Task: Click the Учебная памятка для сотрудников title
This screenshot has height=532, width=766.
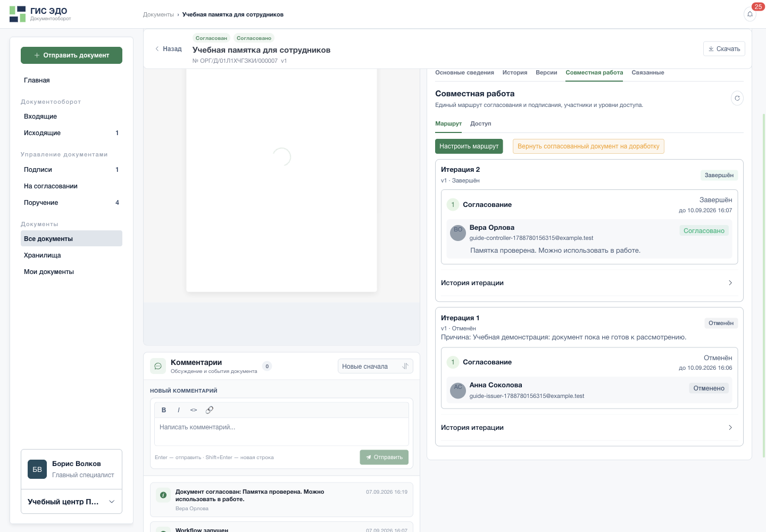Action: click(261, 50)
